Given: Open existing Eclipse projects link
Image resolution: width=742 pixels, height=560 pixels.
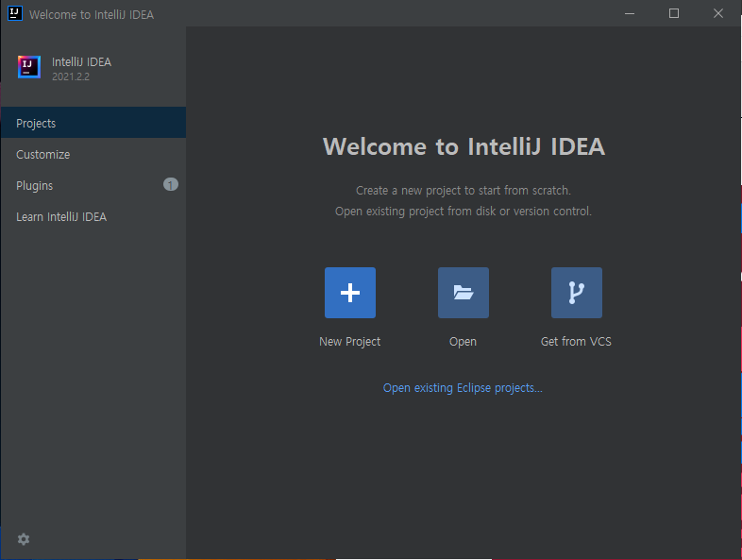Looking at the screenshot, I should [x=463, y=388].
